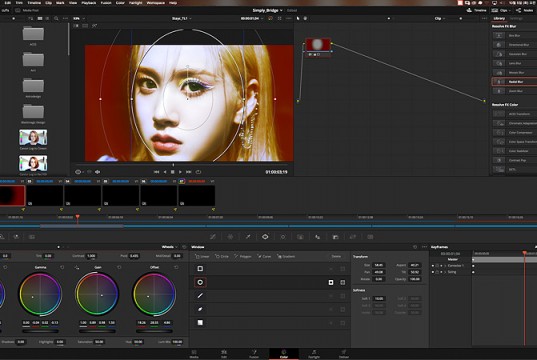
Task: Open the Color Warper palette icon
Action: point(230,237)
